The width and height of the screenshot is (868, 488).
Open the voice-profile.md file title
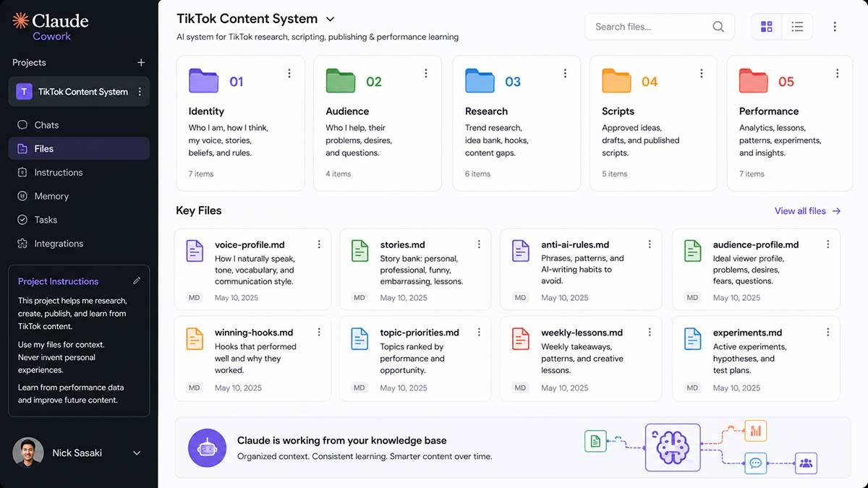click(x=250, y=245)
